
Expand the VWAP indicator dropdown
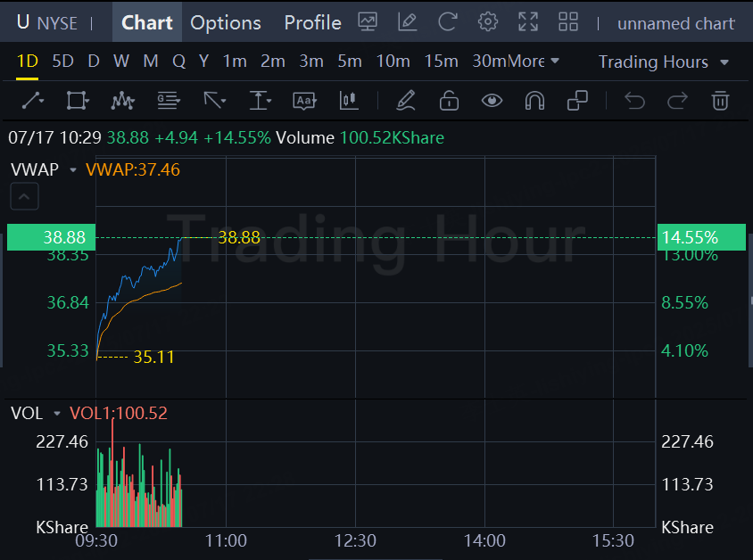72,169
